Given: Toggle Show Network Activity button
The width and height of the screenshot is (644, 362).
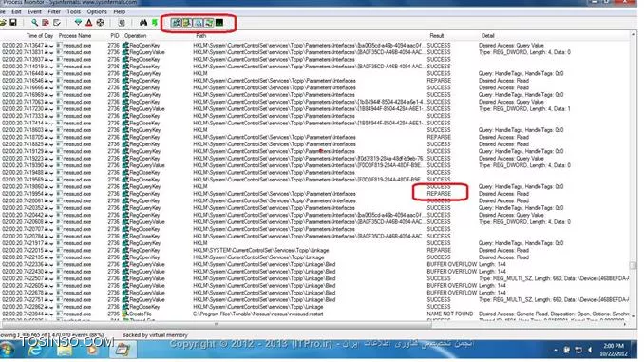Looking at the screenshot, I should (x=198, y=23).
